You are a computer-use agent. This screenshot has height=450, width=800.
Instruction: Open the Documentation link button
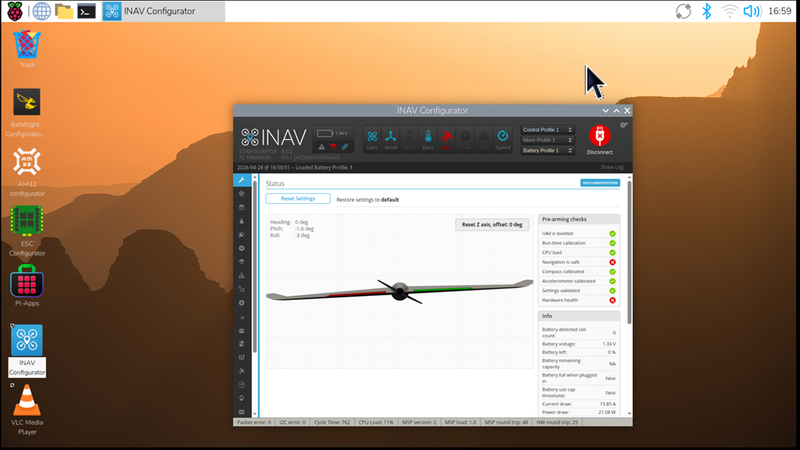point(600,183)
